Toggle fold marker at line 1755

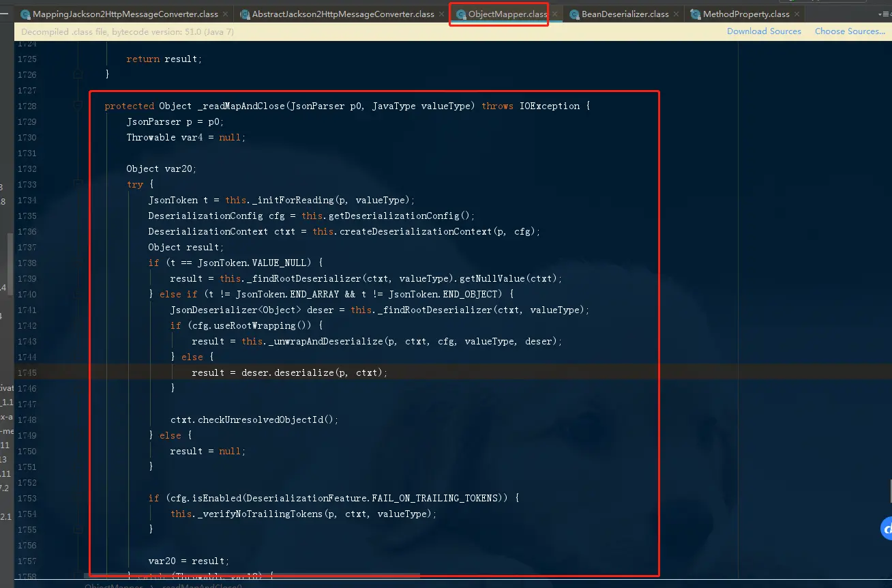pos(78,529)
